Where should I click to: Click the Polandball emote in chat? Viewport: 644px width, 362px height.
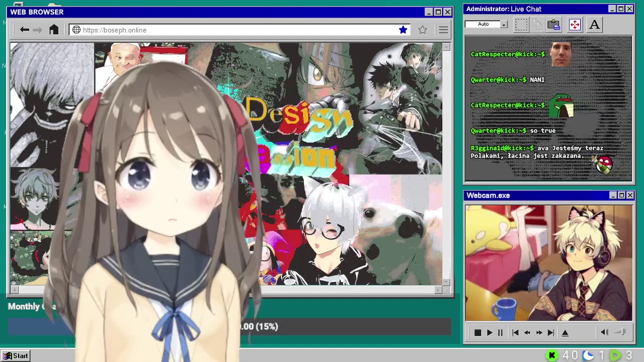[x=603, y=164]
